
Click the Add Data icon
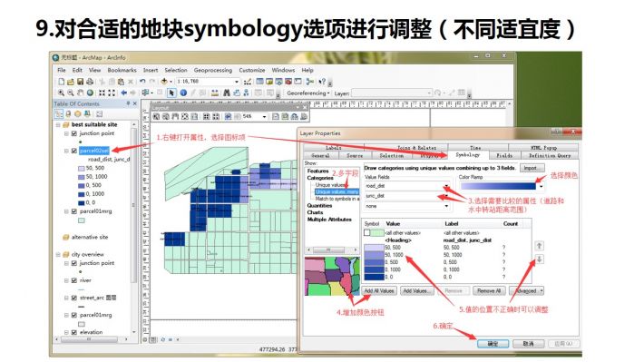pyautogui.click(x=164, y=82)
